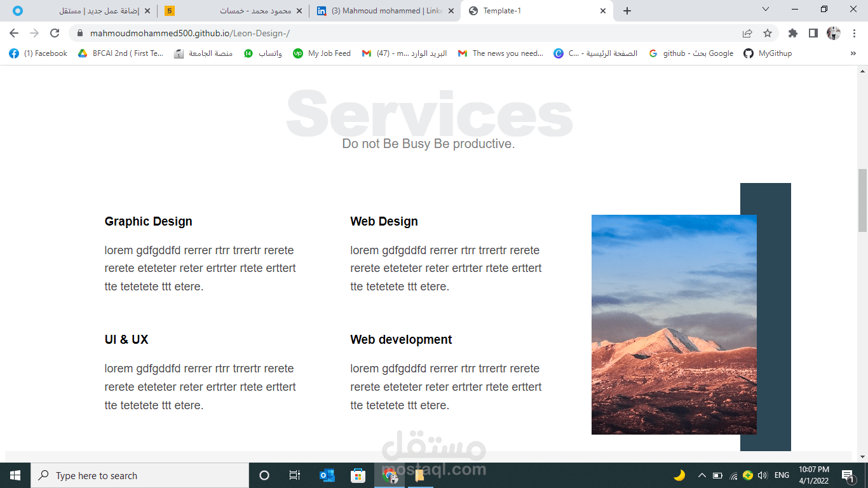Open The news you need bookmark
Image resolution: width=868 pixels, height=488 pixels.
pos(501,53)
